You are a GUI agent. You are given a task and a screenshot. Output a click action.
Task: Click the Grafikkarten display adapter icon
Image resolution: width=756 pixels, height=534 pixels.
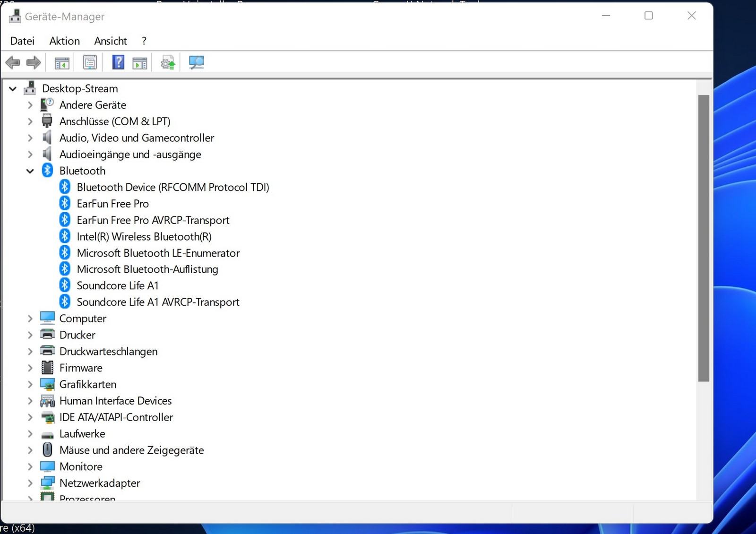point(47,384)
